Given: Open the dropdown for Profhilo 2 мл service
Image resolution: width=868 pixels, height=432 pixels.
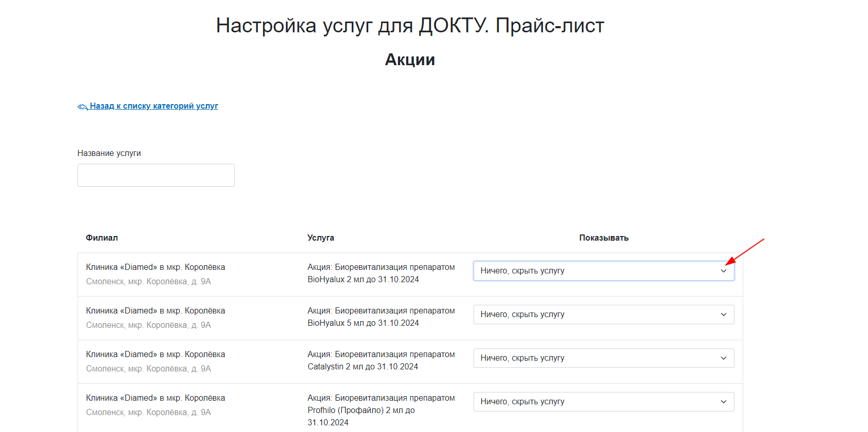Looking at the screenshot, I should click(603, 402).
